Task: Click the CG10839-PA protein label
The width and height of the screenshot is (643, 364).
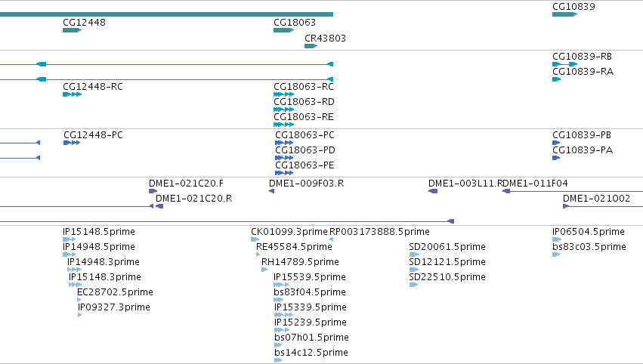Action: pyautogui.click(x=583, y=150)
